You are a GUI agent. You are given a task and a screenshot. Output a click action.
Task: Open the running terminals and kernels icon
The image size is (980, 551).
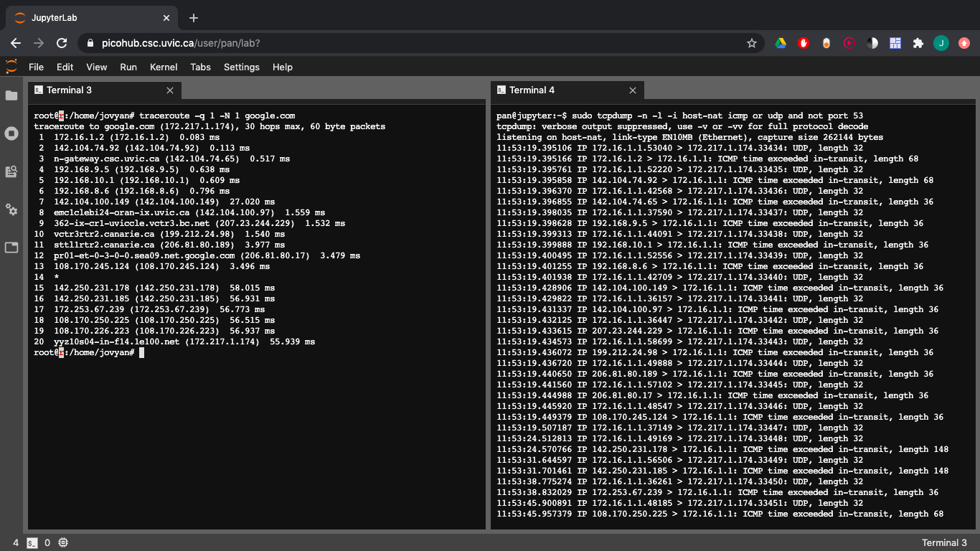tap(11, 133)
